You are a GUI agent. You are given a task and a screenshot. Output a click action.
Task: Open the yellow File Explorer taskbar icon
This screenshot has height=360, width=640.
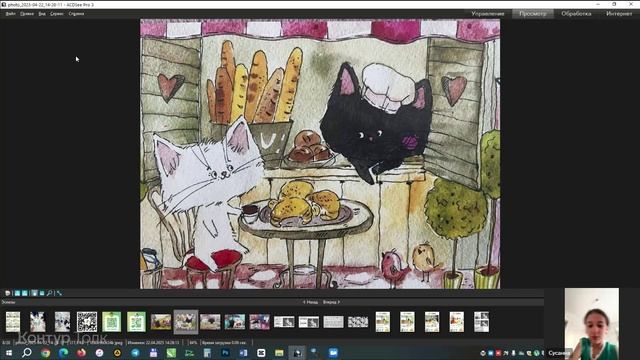click(279, 353)
